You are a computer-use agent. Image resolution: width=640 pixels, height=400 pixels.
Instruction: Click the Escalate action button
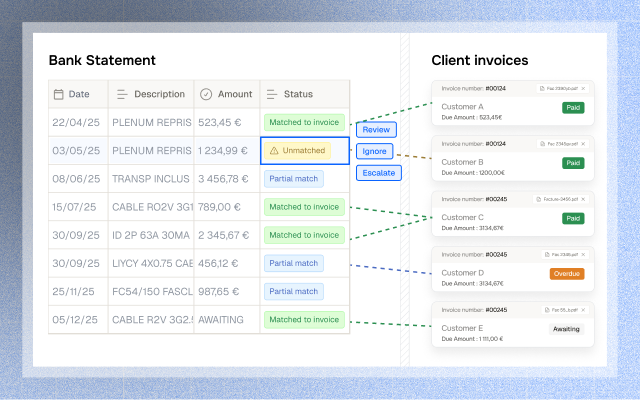[x=379, y=173]
